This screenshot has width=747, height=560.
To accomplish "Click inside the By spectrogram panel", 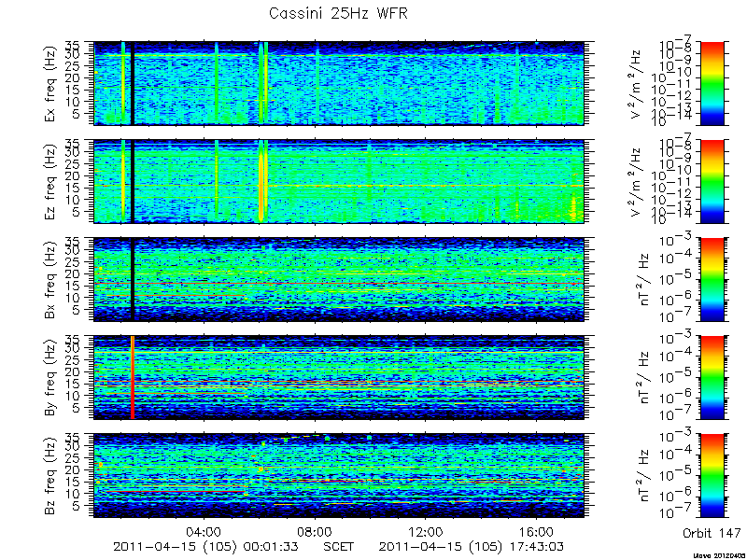I will [x=339, y=378].
